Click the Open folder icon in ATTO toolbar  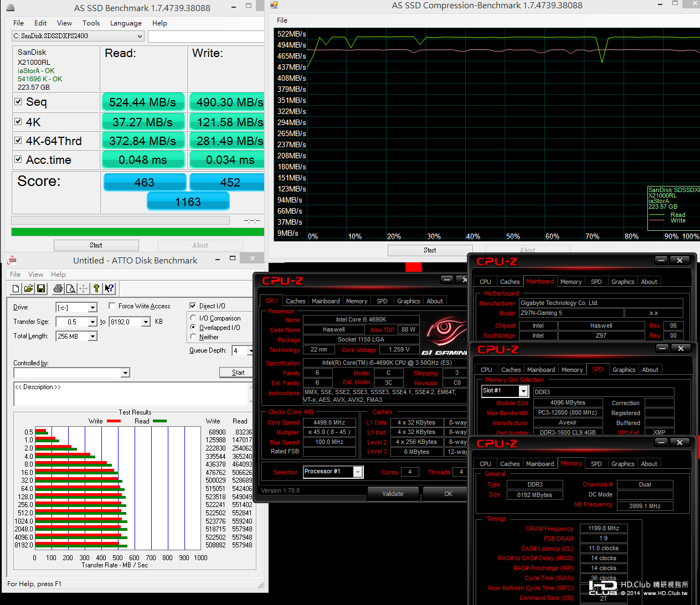click(28, 288)
